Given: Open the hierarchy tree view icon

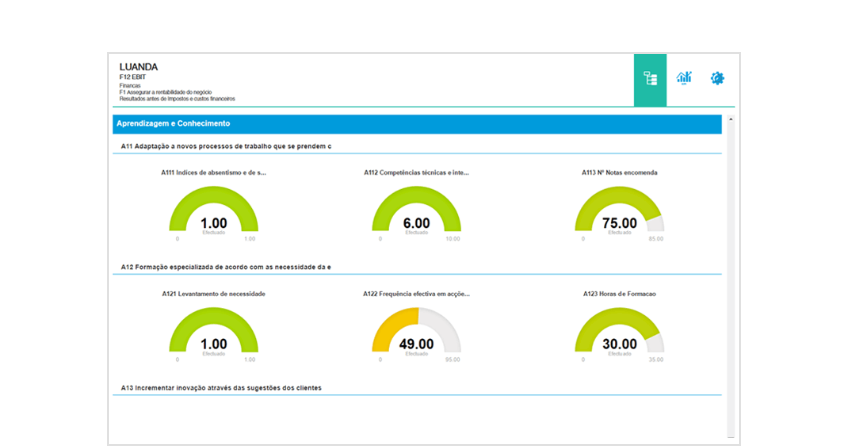Looking at the screenshot, I should [650, 79].
